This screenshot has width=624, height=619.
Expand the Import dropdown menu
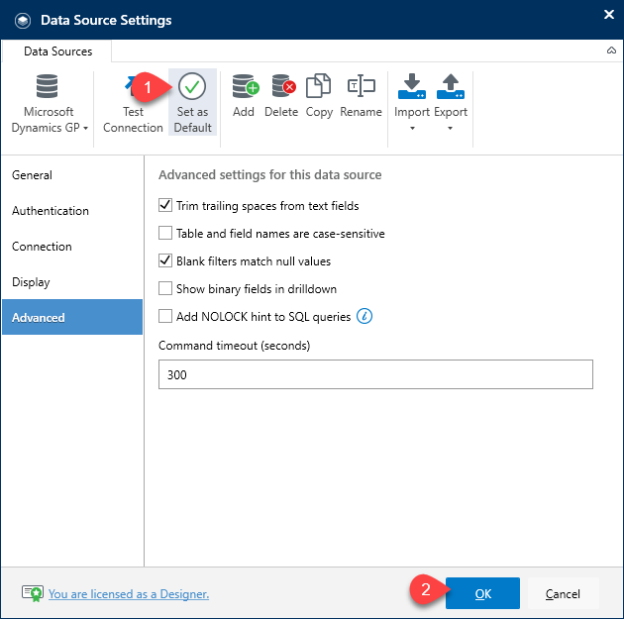tap(411, 103)
